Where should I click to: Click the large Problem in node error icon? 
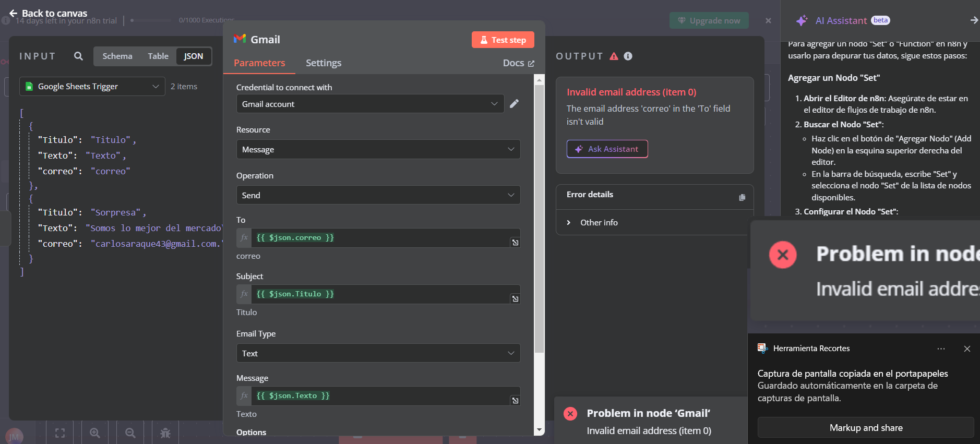pos(783,255)
